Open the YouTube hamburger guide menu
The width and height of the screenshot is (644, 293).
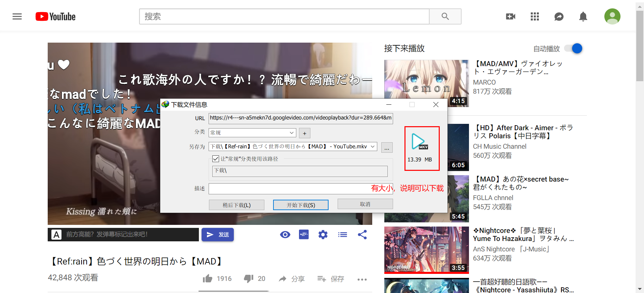point(17,16)
